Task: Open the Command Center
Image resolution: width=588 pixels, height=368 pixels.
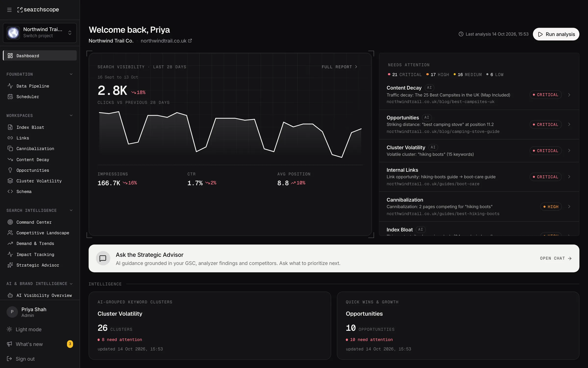Action: [40, 222]
